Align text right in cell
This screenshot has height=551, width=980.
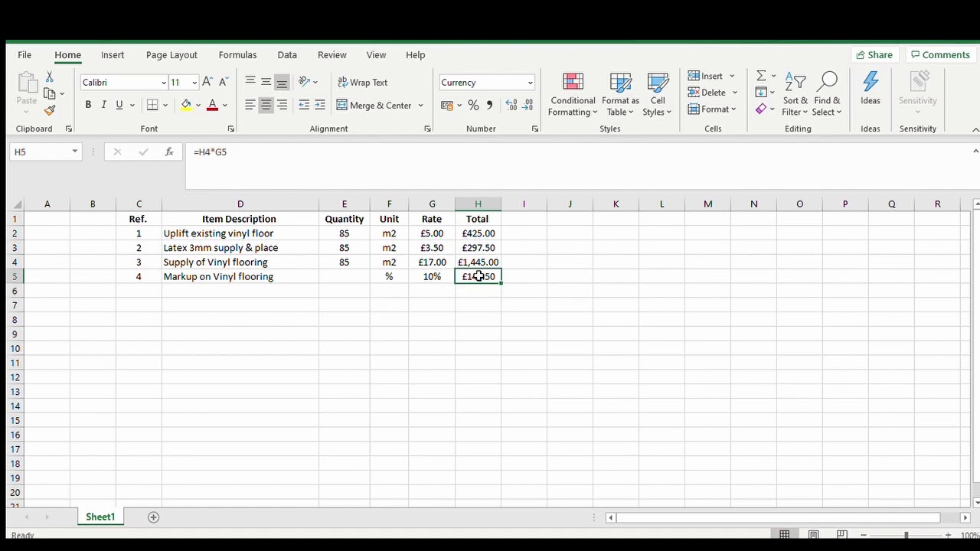coord(282,105)
